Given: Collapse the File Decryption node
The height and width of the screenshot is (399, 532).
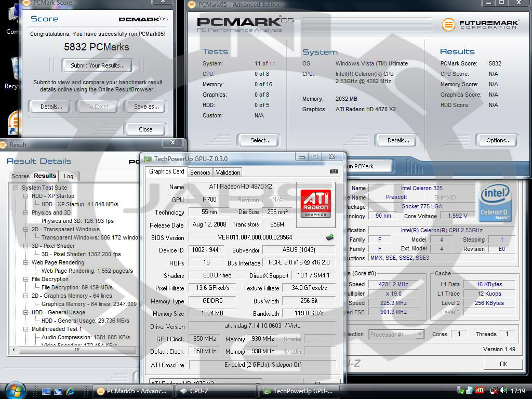Looking at the screenshot, I should click(25, 279).
